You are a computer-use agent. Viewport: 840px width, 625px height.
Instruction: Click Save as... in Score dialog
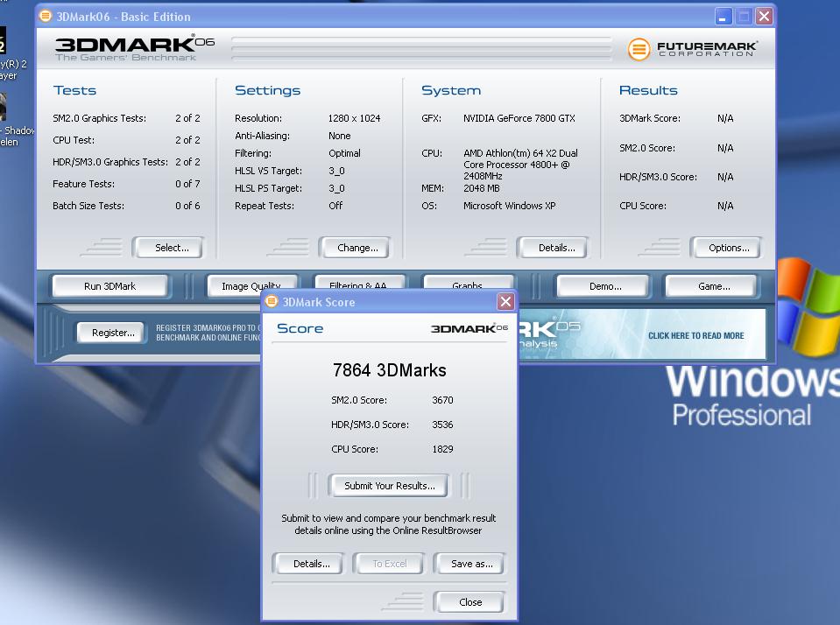(469, 564)
